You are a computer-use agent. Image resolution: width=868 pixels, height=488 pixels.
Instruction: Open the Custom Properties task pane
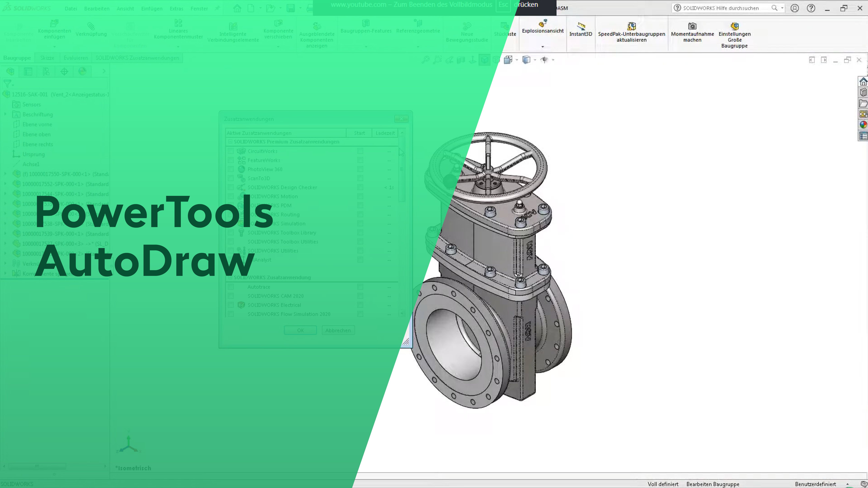863,136
